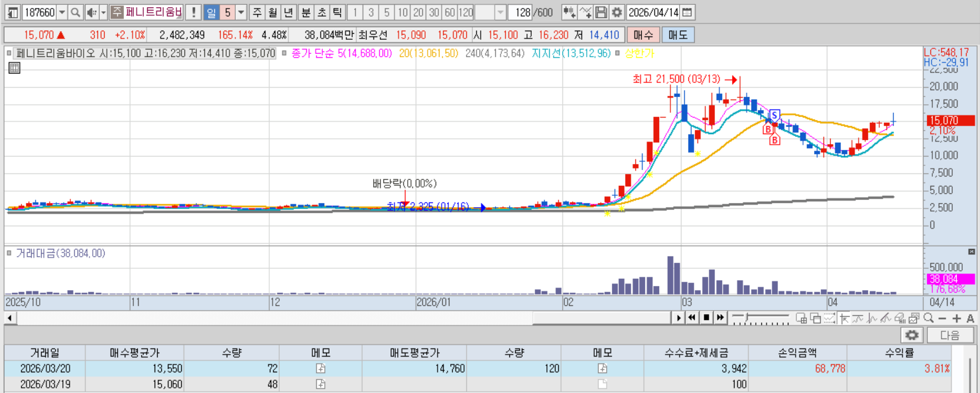980x393 pixels.
Task: Zoom out the chart with minus icon
Action: click(942, 319)
